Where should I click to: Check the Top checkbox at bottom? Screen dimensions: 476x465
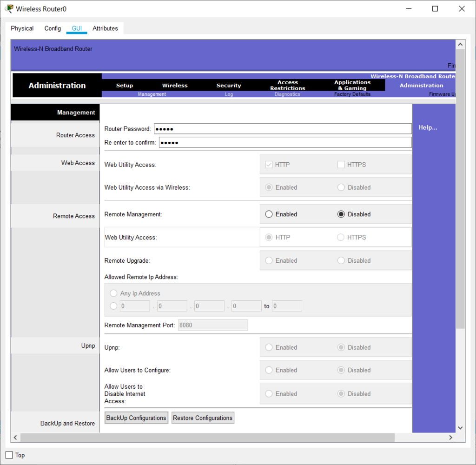point(9,455)
